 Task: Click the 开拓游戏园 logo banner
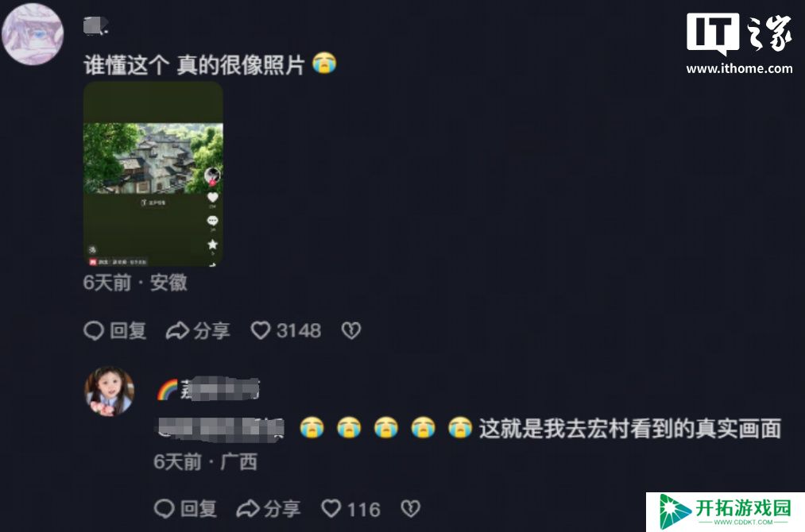(x=726, y=512)
